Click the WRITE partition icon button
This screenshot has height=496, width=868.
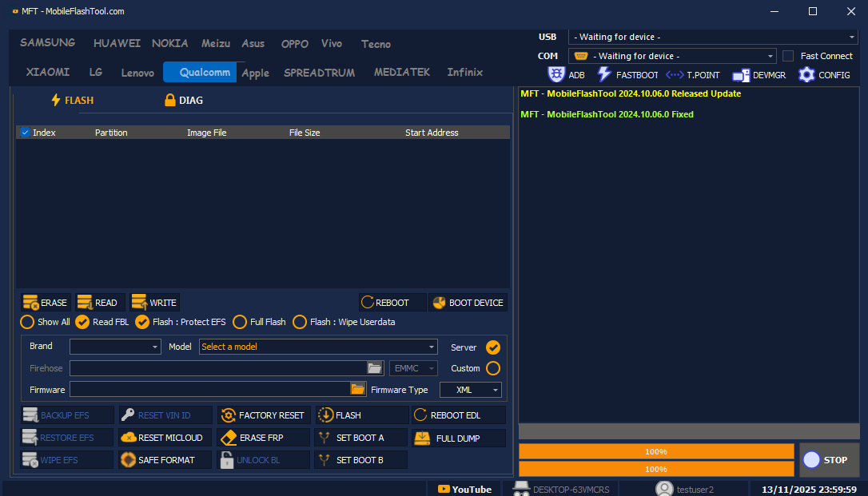[x=154, y=303]
